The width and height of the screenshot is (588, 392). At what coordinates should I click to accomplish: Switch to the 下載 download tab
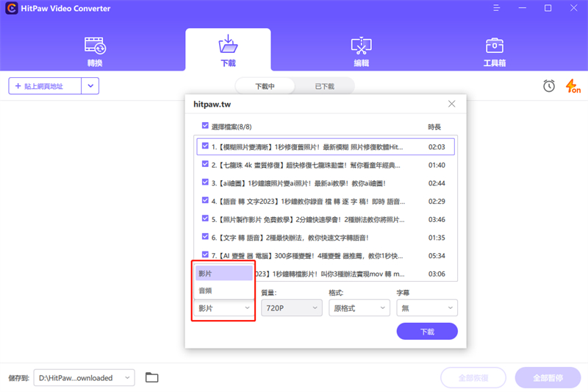pos(228,51)
